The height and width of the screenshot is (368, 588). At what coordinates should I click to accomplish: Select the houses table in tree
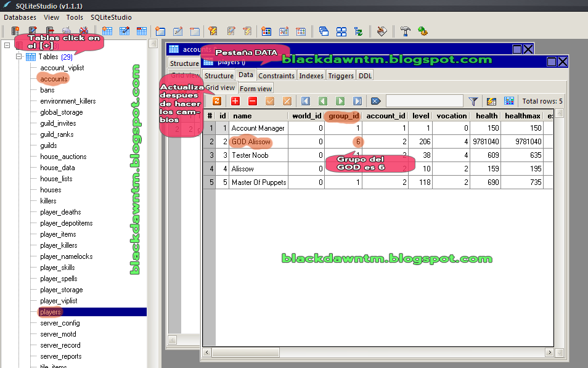pos(51,190)
